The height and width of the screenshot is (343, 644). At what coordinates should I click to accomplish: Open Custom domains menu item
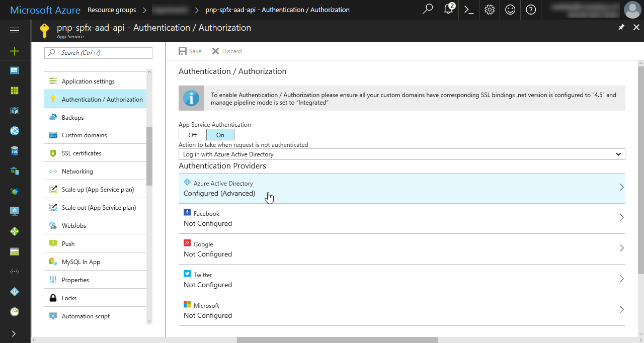(96, 135)
